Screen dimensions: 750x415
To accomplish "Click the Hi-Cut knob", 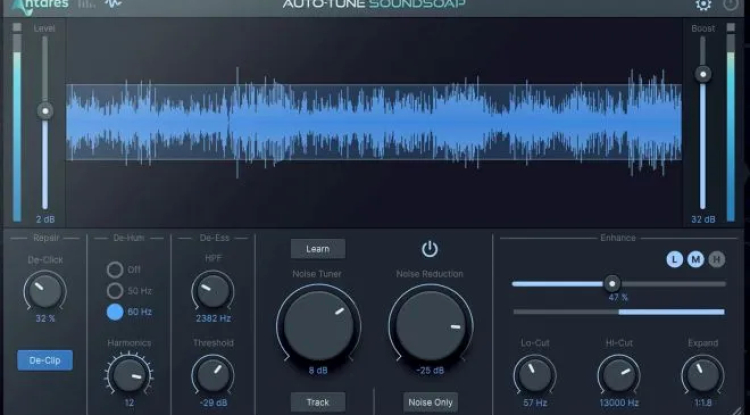I will (619, 375).
